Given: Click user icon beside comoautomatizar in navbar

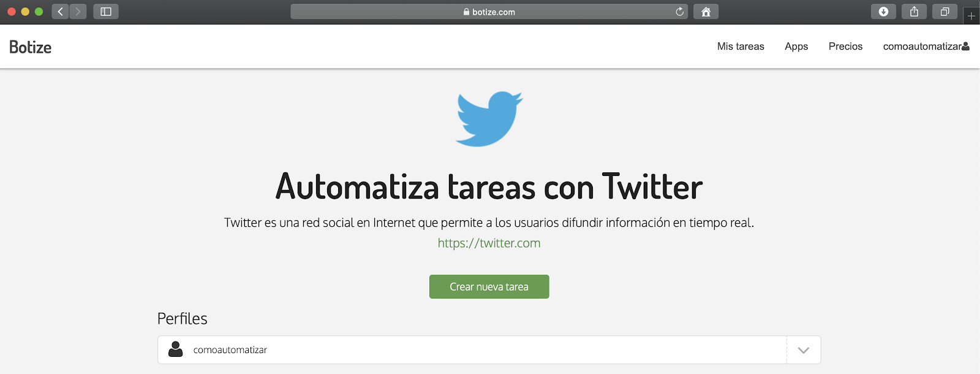Looking at the screenshot, I should click(966, 46).
